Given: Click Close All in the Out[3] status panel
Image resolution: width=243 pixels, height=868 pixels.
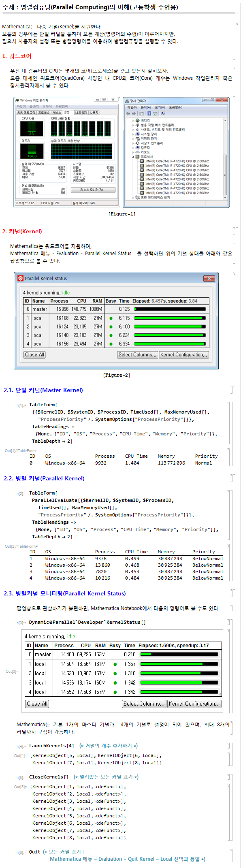Looking at the screenshot, I should pyautogui.click(x=37, y=704).
